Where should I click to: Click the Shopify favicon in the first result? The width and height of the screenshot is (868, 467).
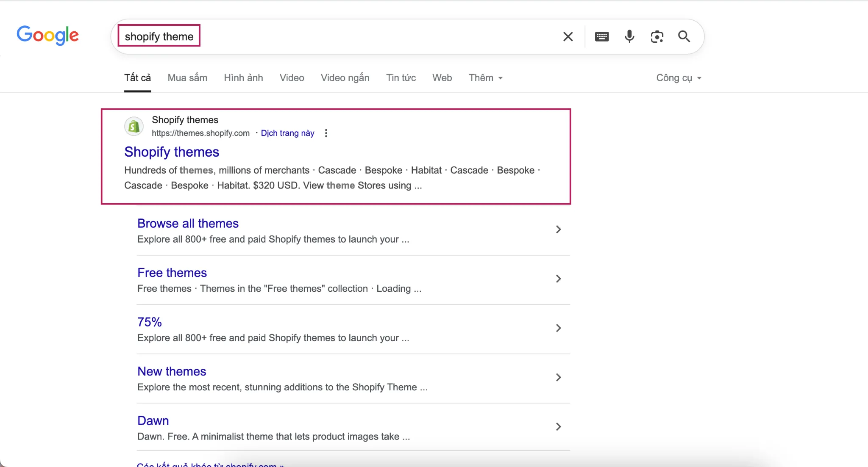(134, 126)
